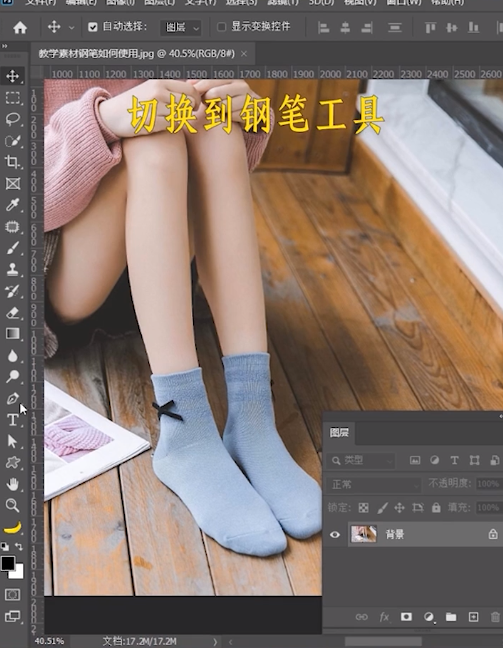Viewport: 503px width, 648px height.
Task: Select the Horizontal Type tool
Action: (12, 420)
